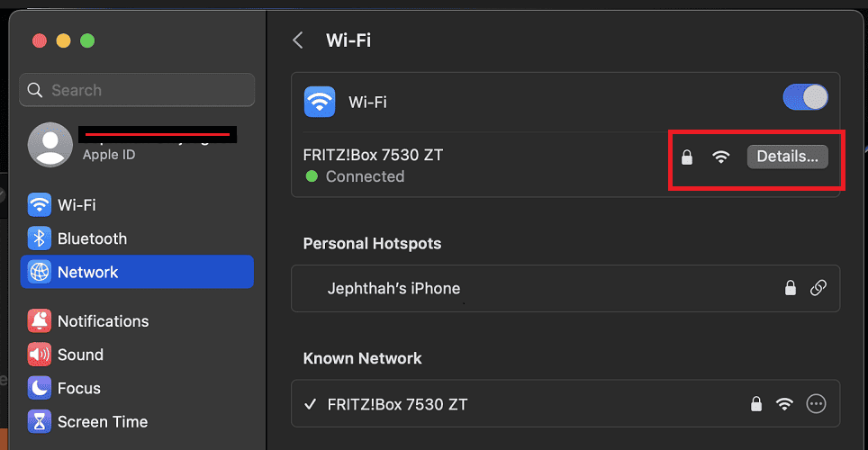Open Focus settings
Screen dimensions: 868x450
pos(78,388)
